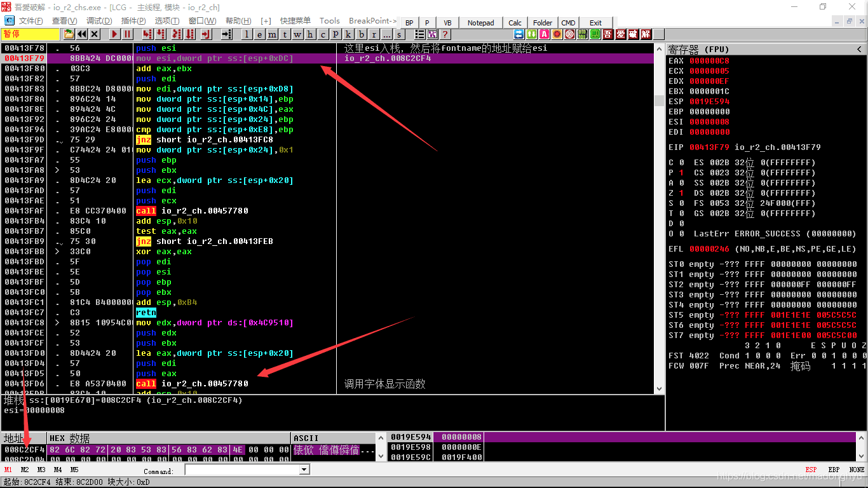Open Handles window via 'h' button
The width and height of the screenshot is (868, 488).
[x=310, y=34]
